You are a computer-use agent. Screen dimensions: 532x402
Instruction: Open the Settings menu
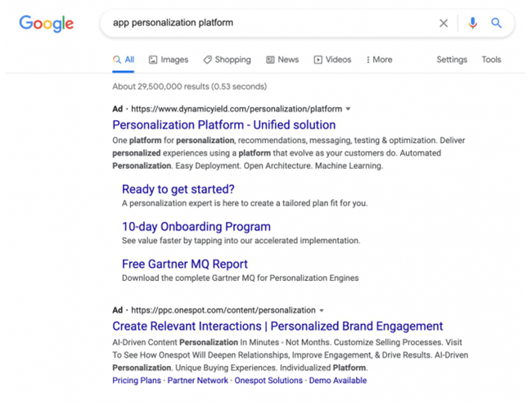[x=452, y=60]
